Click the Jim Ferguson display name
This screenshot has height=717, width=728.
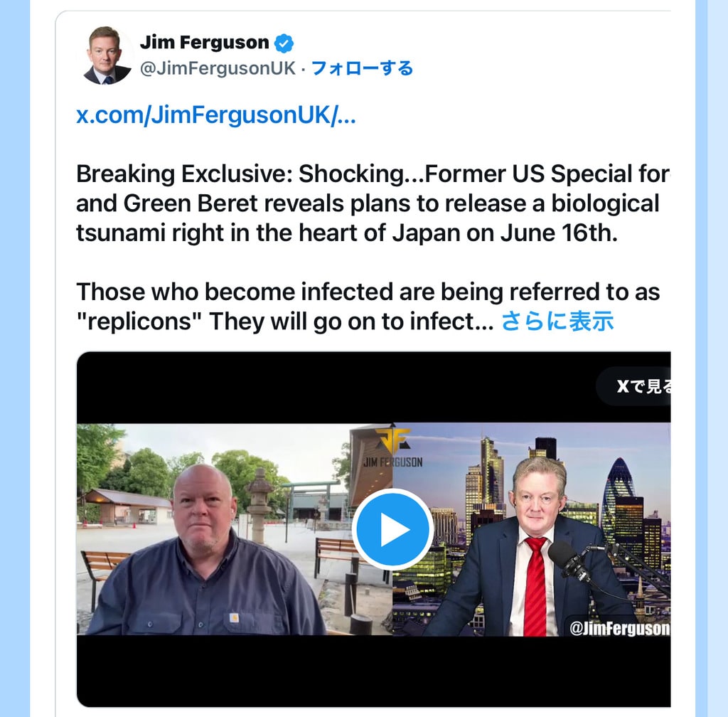click(204, 42)
